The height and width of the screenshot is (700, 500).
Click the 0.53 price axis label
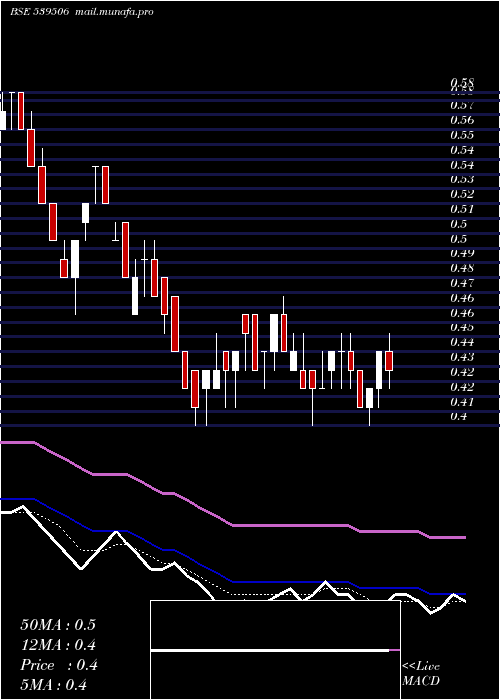(x=462, y=179)
